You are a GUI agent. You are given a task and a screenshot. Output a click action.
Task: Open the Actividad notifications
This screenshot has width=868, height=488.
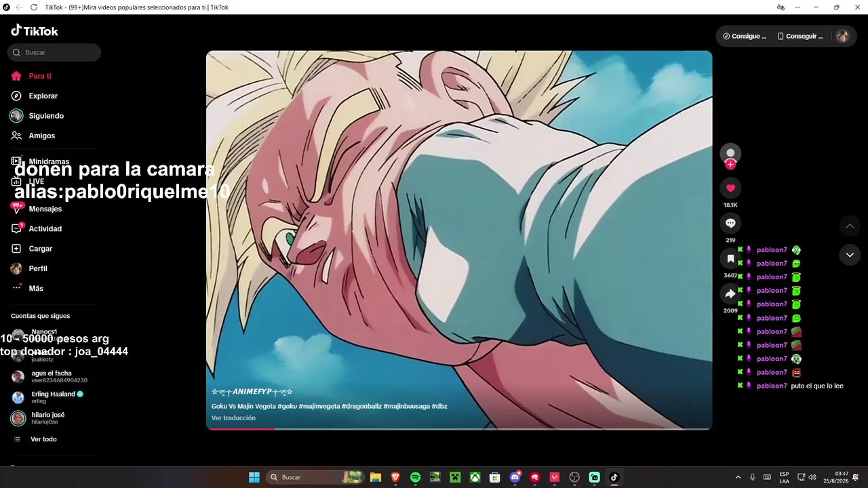[36, 229]
